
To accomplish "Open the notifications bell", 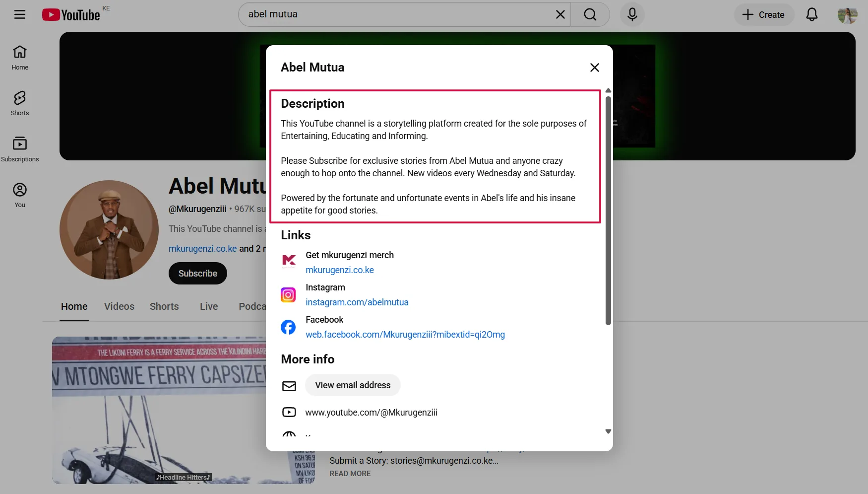I will 811,14.
